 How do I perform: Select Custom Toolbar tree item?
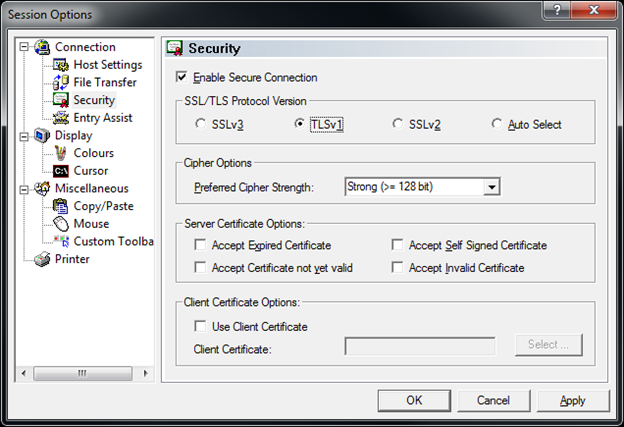tap(112, 241)
